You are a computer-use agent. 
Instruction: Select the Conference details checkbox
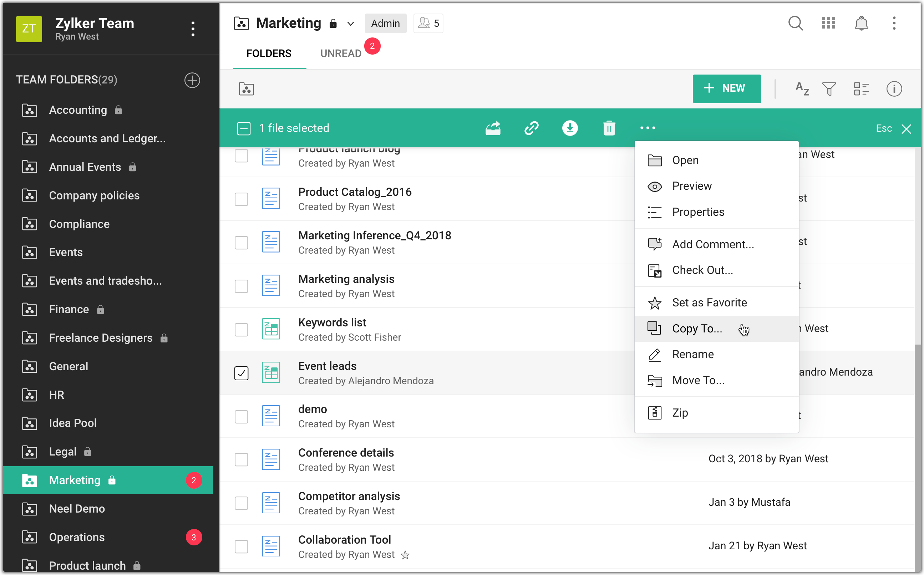(x=241, y=460)
